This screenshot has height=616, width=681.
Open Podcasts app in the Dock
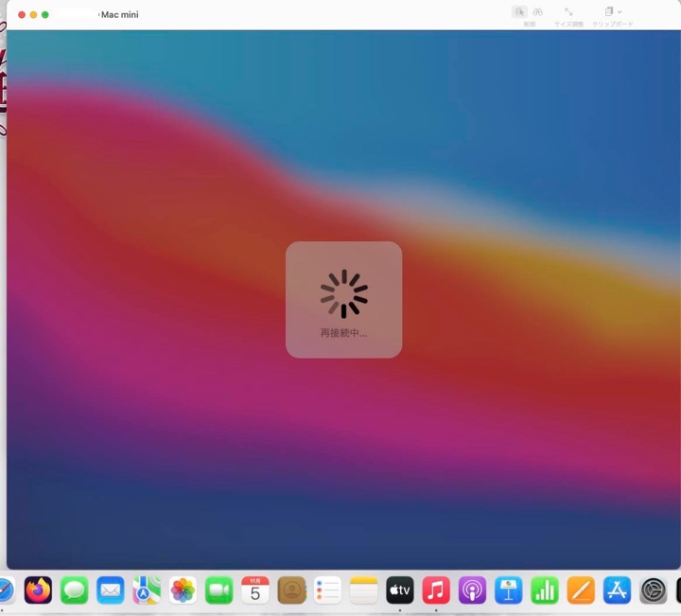tap(472, 590)
